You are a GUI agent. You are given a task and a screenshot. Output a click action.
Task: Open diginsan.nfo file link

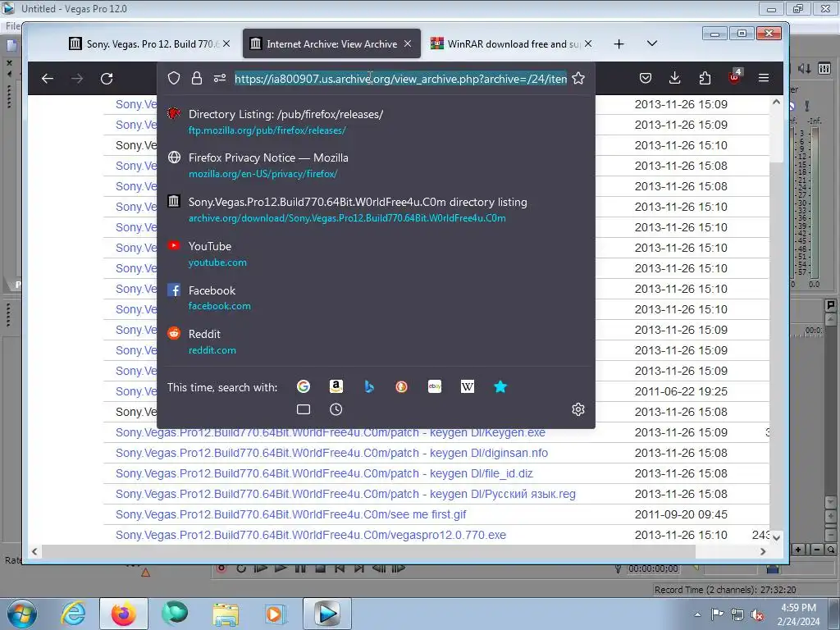coord(331,453)
